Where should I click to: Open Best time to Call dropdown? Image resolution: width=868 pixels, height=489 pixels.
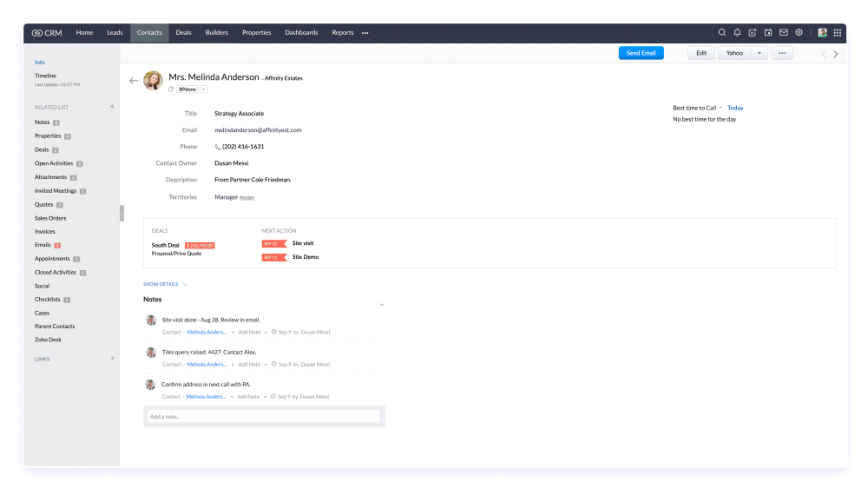point(720,109)
